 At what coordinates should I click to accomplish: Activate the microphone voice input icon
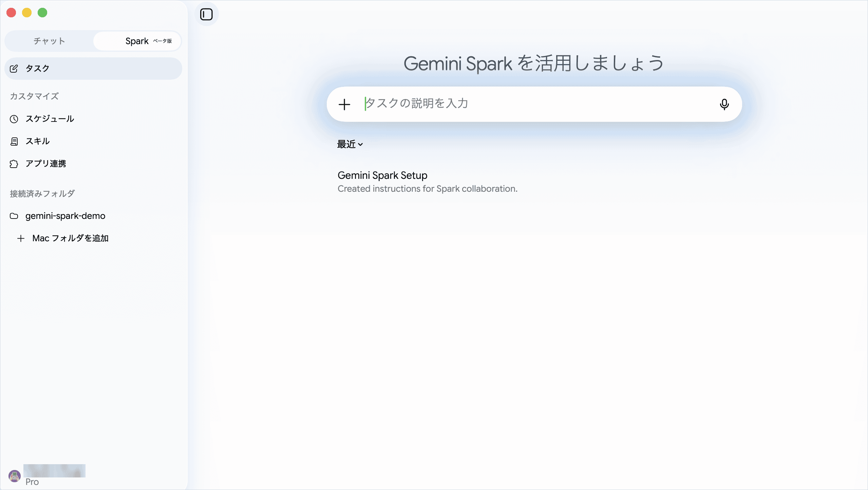tap(724, 105)
